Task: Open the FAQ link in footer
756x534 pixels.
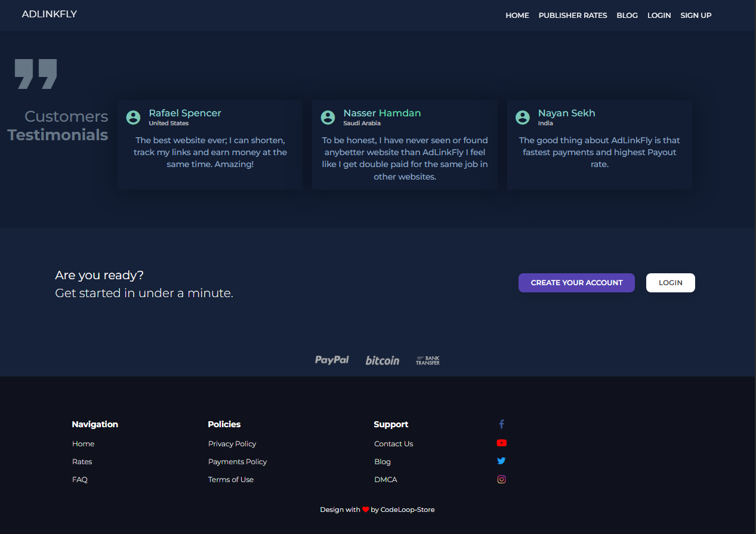Action: pyautogui.click(x=80, y=480)
